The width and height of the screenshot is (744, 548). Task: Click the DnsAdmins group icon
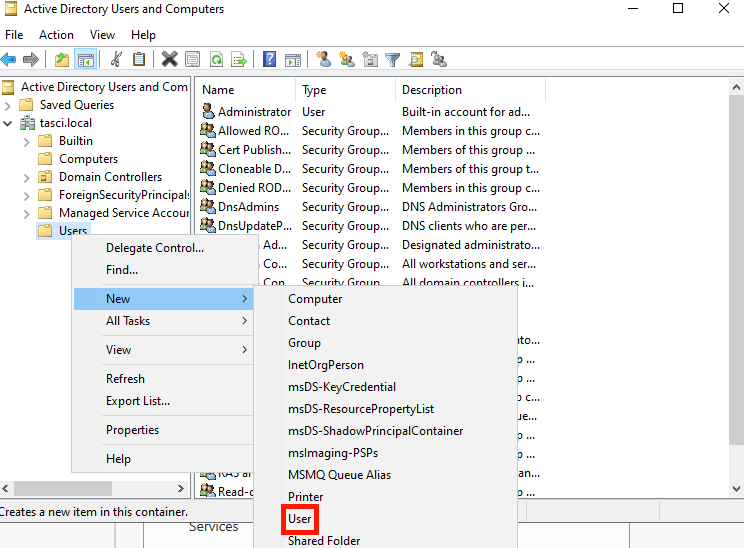pos(208,206)
